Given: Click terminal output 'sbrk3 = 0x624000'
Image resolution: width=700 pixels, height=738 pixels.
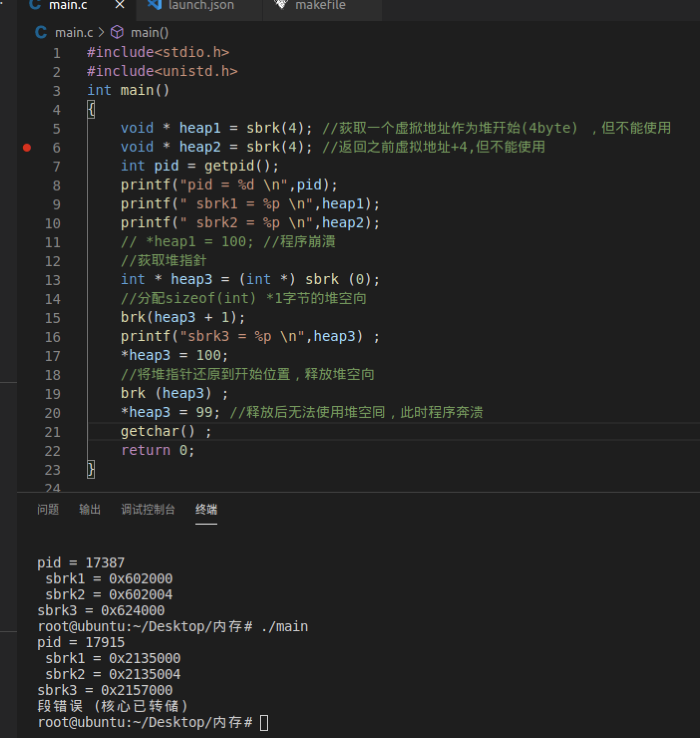Looking at the screenshot, I should (x=101, y=610).
